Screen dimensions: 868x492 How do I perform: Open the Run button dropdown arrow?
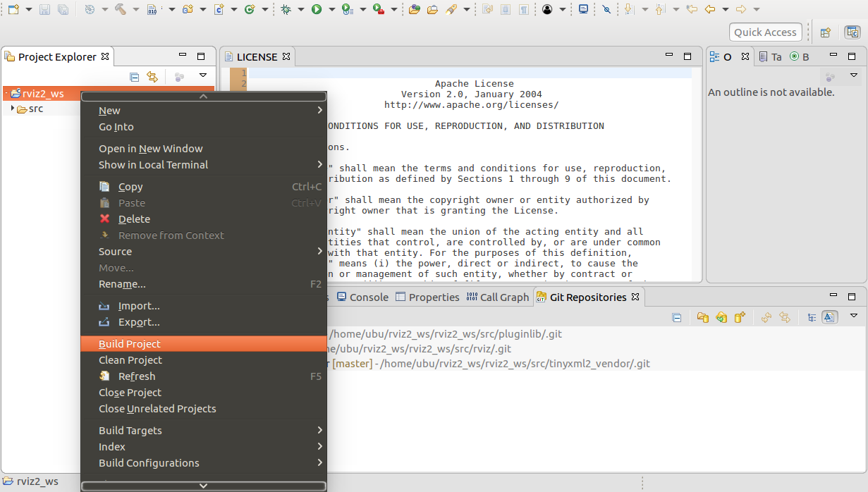point(330,10)
